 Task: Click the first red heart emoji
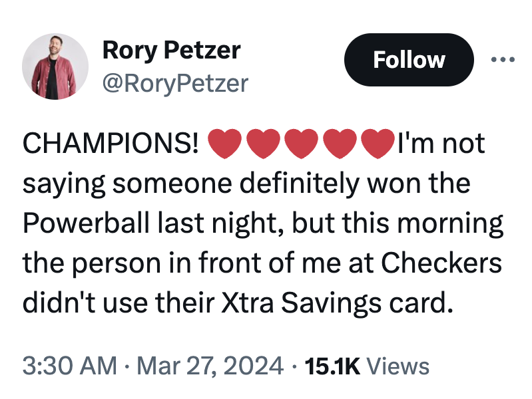[226, 144]
